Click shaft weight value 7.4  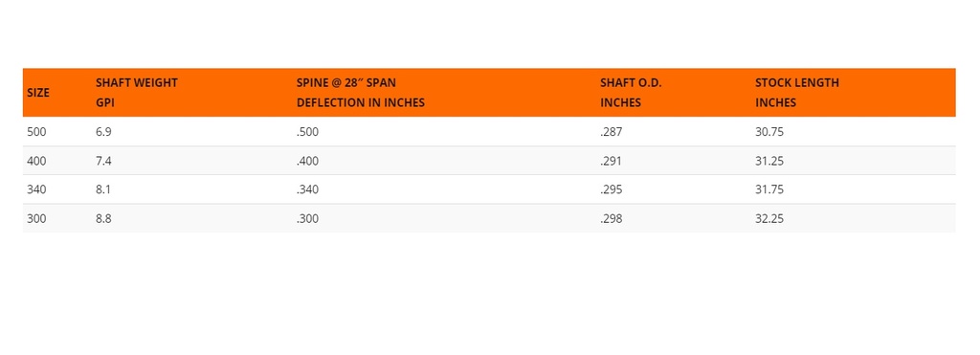pos(103,161)
